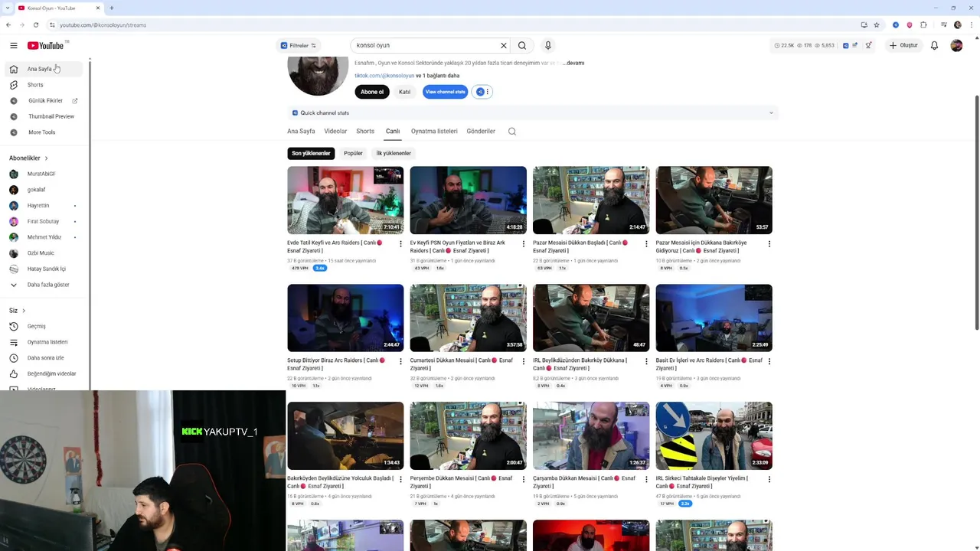Open a new browser tab

point(112,8)
